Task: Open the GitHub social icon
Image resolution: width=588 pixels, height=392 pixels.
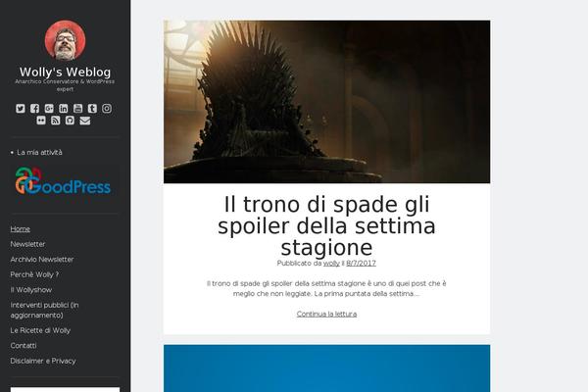Action: pyautogui.click(x=70, y=120)
